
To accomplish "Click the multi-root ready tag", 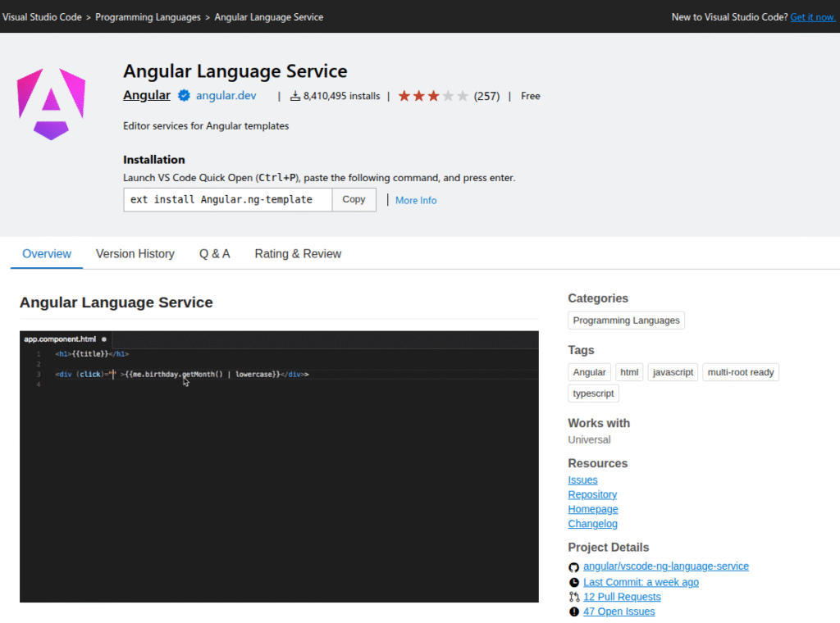I will tap(741, 372).
